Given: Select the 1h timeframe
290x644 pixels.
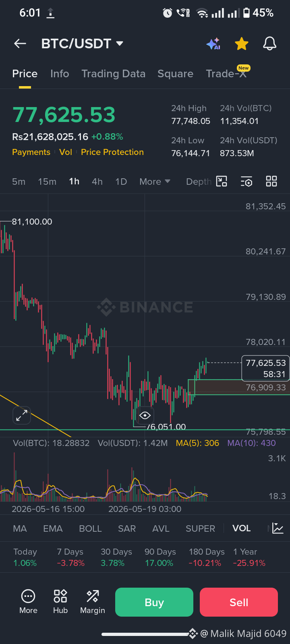Looking at the screenshot, I should tap(74, 182).
